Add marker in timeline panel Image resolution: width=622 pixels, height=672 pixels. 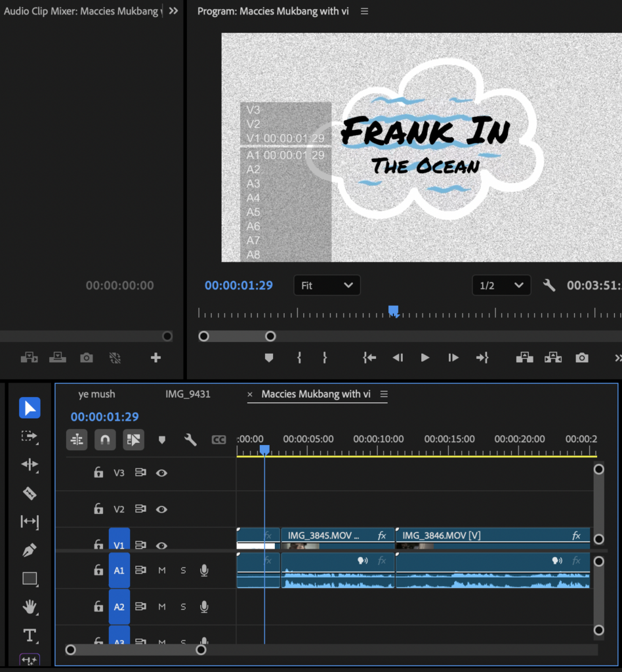[162, 440]
